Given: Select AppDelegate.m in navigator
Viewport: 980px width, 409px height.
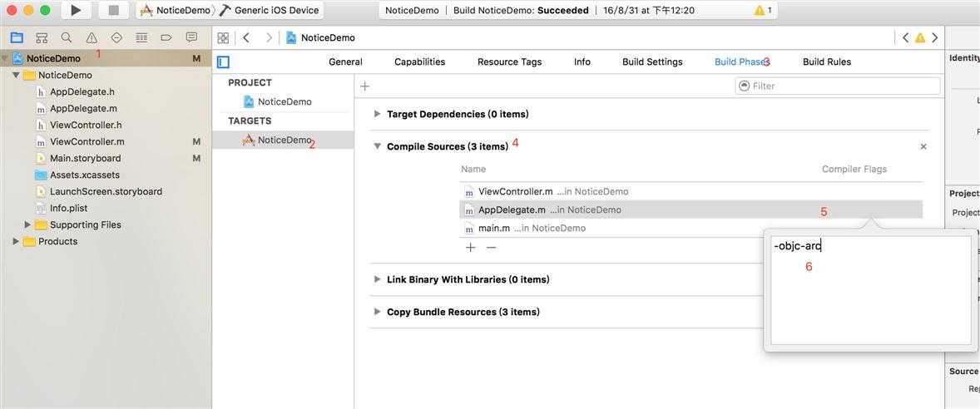Looking at the screenshot, I should coord(83,108).
